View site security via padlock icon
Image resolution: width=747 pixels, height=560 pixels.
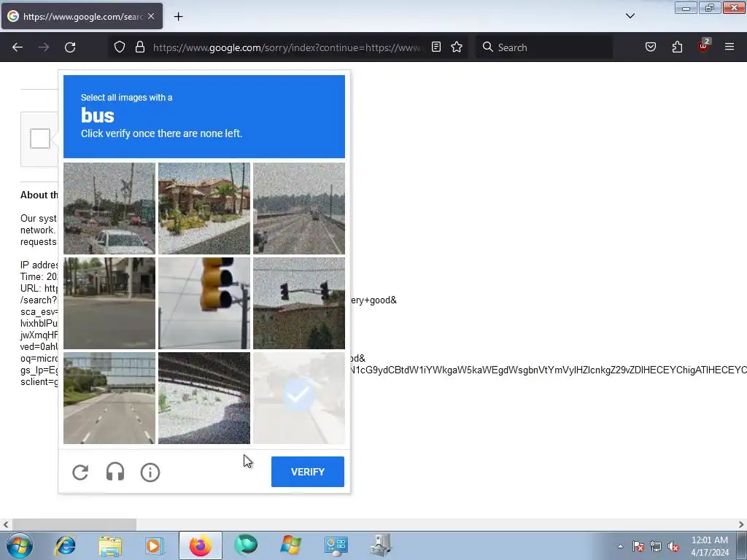(139, 47)
